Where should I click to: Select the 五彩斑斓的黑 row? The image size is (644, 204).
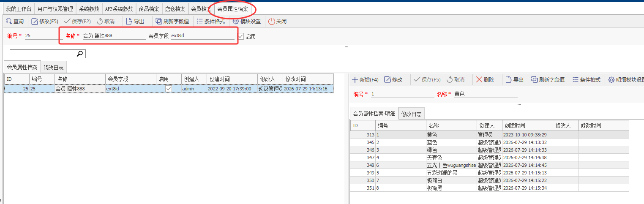pos(489,173)
